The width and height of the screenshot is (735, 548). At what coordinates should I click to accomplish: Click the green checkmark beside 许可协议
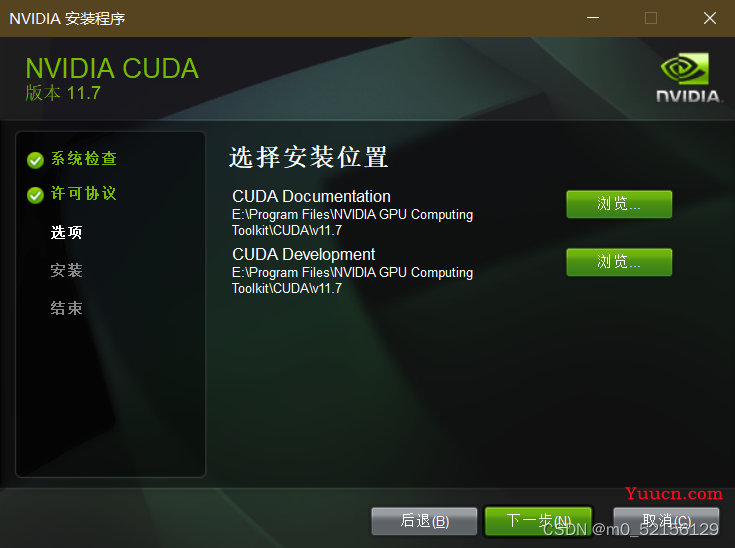[x=35, y=195]
